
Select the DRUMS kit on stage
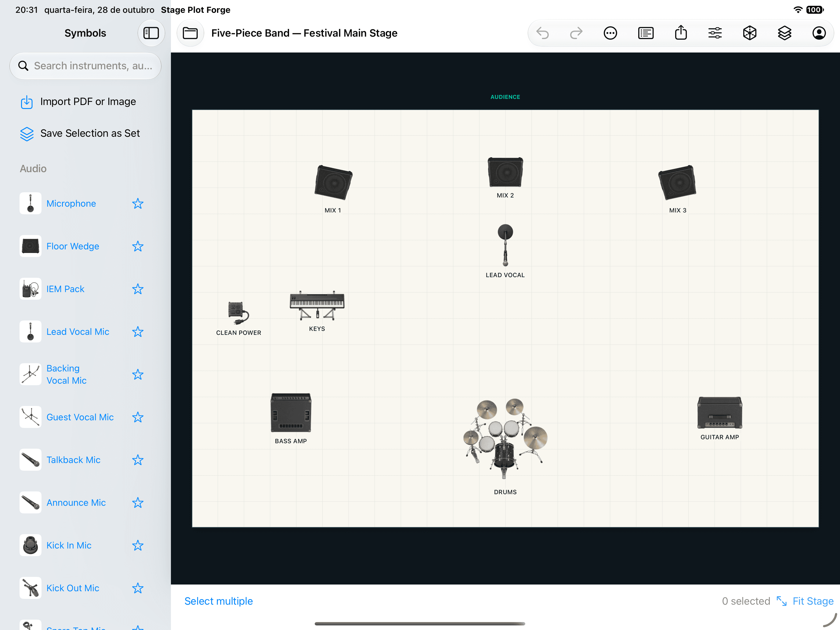pos(505,439)
